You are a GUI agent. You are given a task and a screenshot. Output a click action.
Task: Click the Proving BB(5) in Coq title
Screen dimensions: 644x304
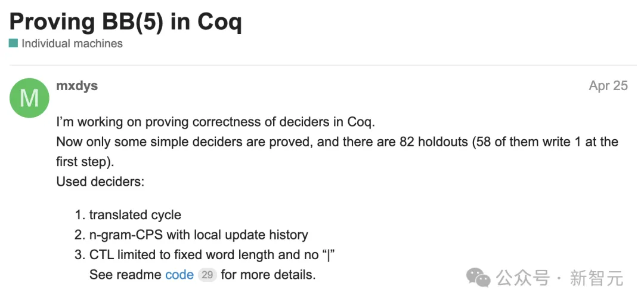click(126, 22)
